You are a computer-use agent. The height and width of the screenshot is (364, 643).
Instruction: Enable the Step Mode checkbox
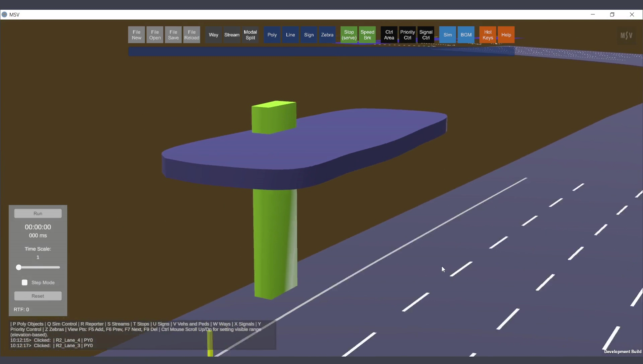click(25, 283)
